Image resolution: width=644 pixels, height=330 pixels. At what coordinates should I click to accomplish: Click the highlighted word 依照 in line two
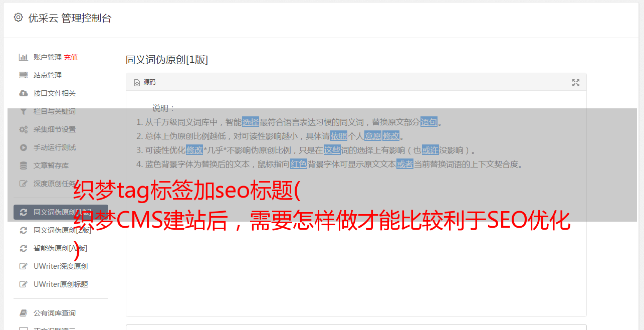tap(339, 136)
